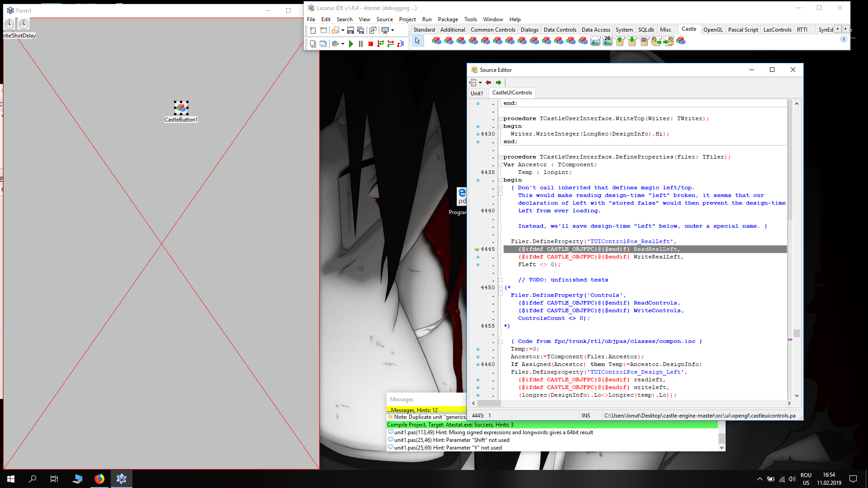
Task: Open the Package menu
Action: click(448, 19)
